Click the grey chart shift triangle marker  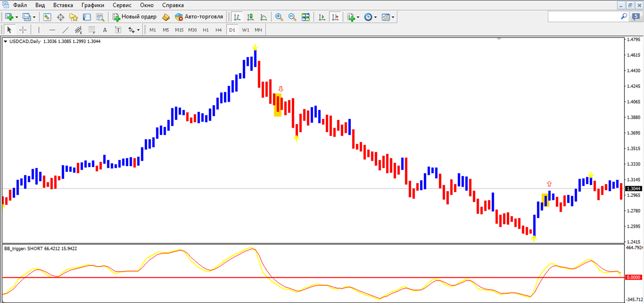pos(499,39)
